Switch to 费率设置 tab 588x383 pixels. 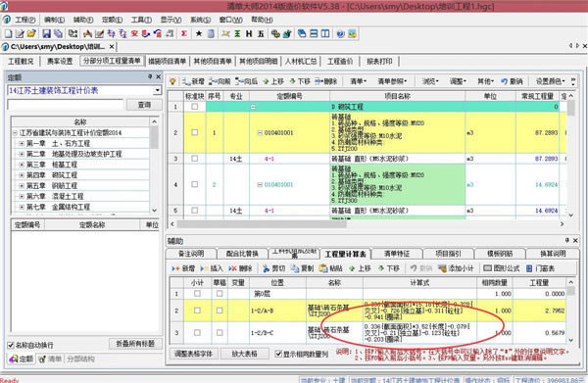[x=60, y=61]
